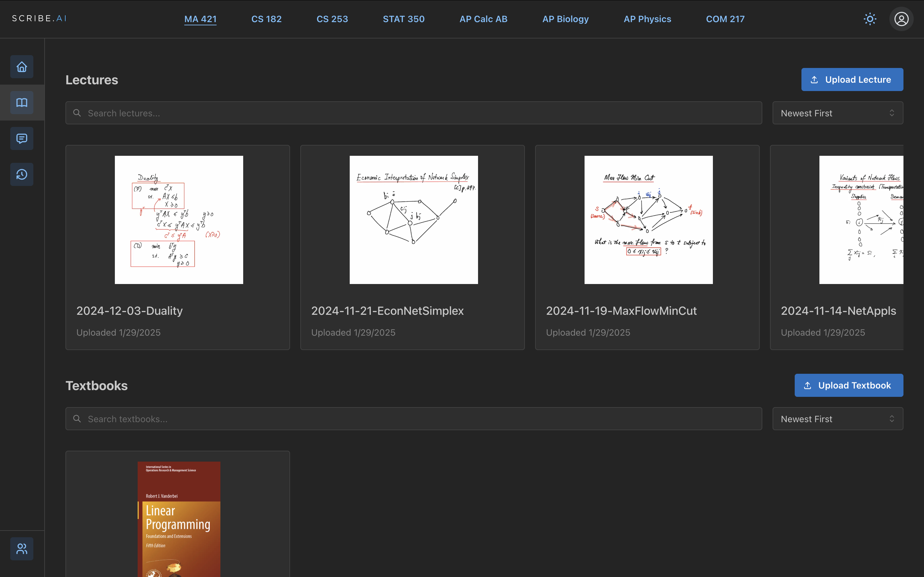This screenshot has width=924, height=577.
Task: Click the Upload Lecture button
Action: [x=852, y=79]
